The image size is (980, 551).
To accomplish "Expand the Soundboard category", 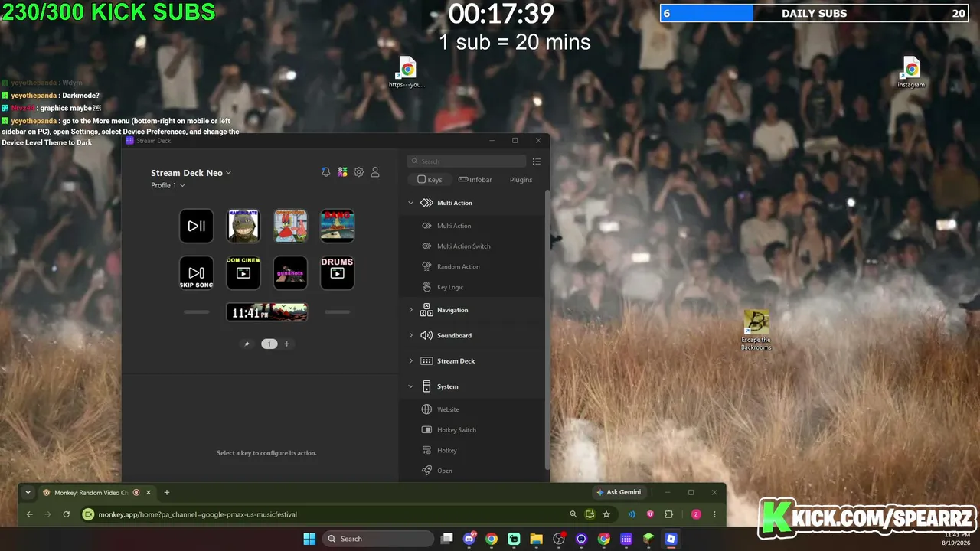I will (410, 335).
